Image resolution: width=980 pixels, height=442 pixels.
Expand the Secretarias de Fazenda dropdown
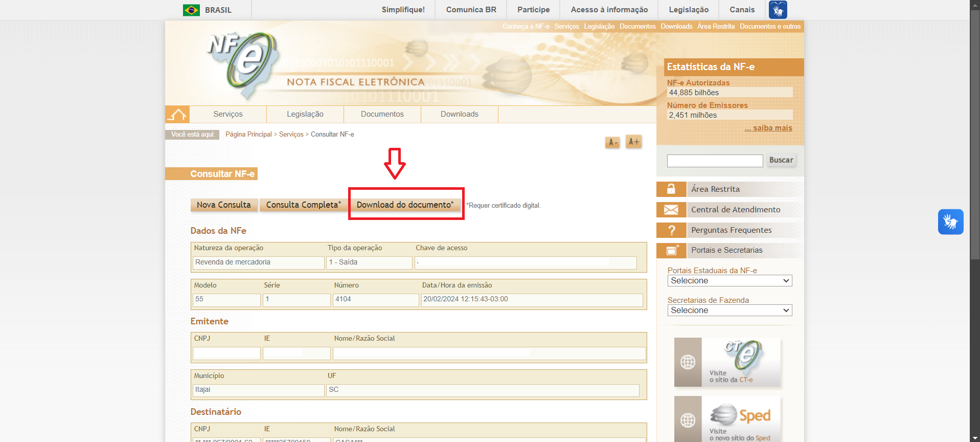730,311
